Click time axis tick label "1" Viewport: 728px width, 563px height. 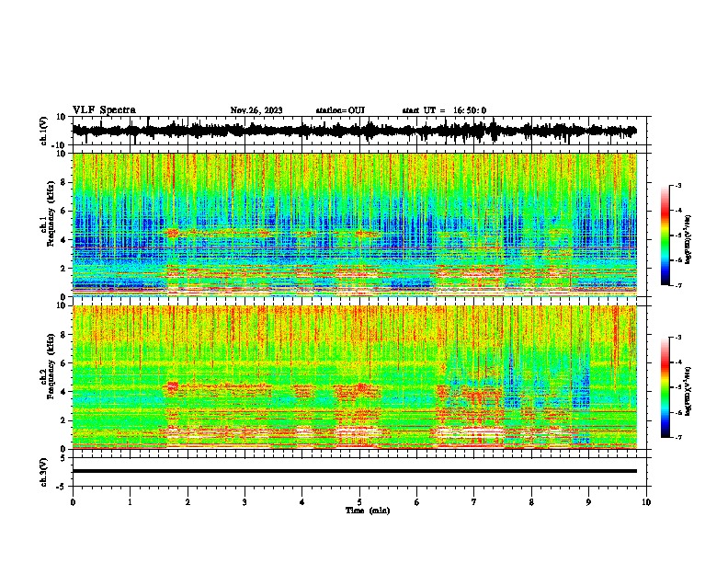130,502
